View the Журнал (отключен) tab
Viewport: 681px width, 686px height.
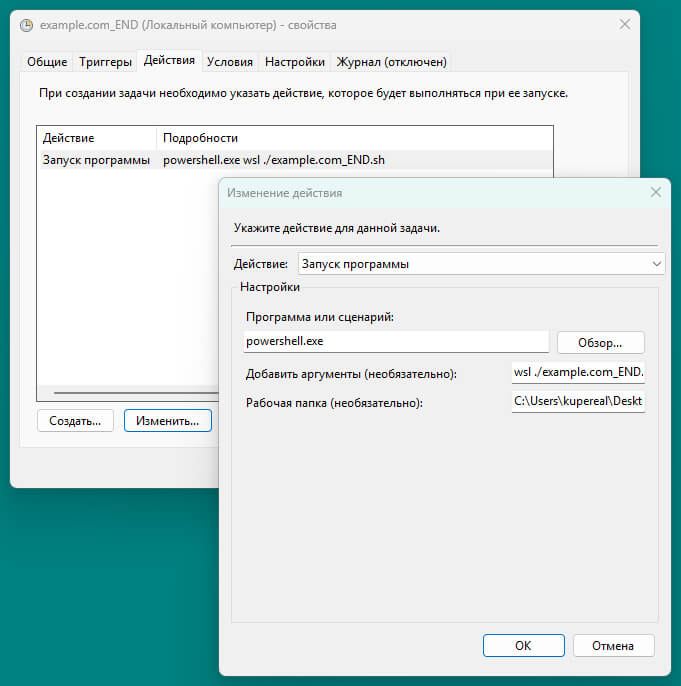391,62
